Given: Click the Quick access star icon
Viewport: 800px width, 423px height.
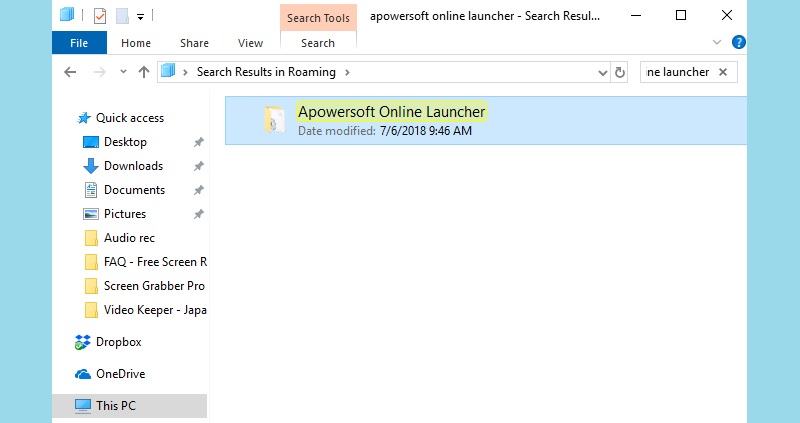Looking at the screenshot, I should [84, 118].
